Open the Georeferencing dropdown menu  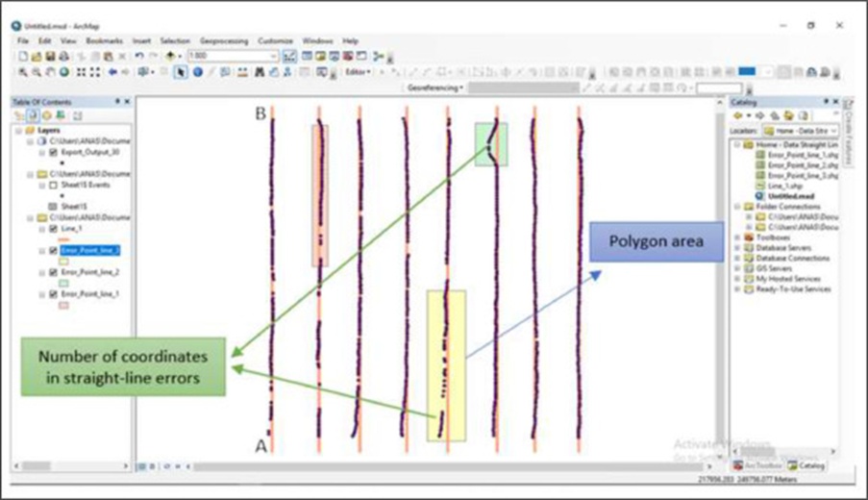(435, 88)
